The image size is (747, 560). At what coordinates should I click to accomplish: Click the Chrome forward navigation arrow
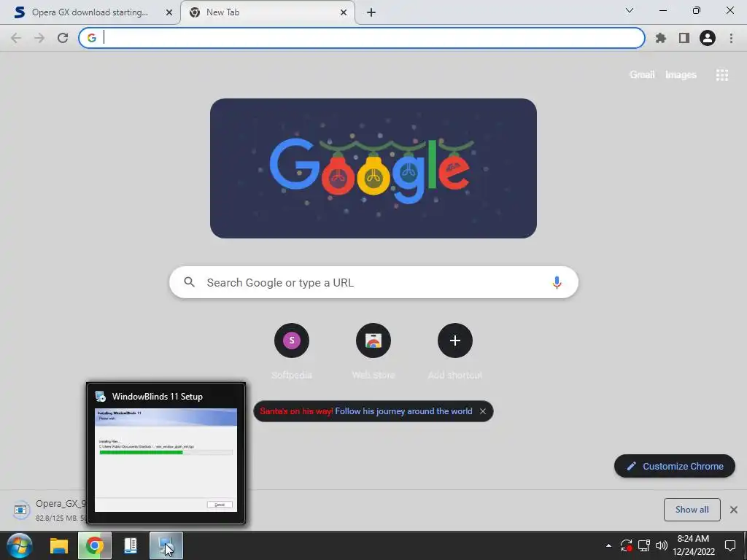click(39, 38)
